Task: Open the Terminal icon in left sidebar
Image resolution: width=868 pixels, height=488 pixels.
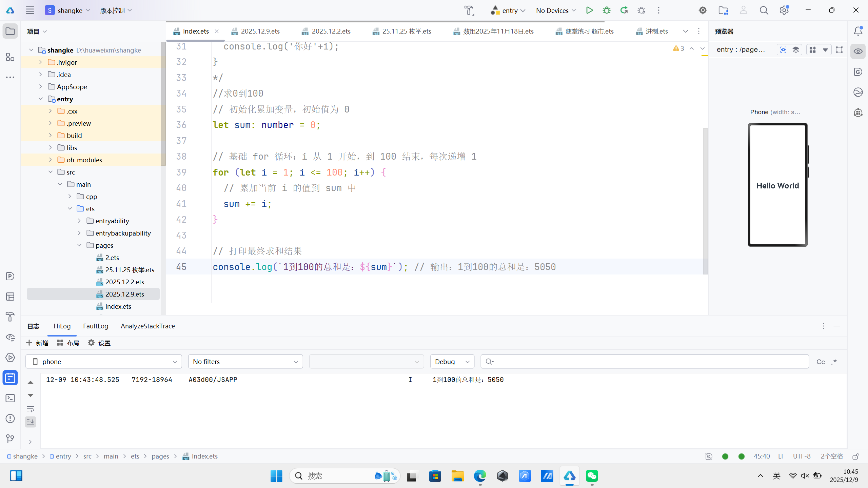Action: (x=10, y=398)
